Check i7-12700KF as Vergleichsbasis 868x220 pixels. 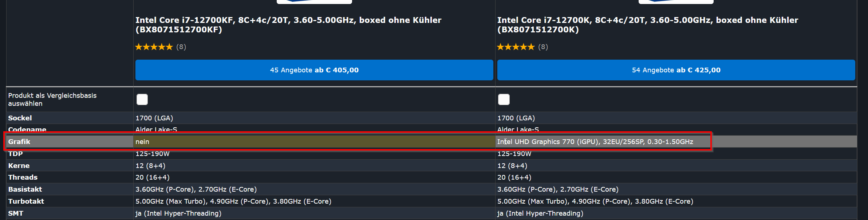coord(142,99)
